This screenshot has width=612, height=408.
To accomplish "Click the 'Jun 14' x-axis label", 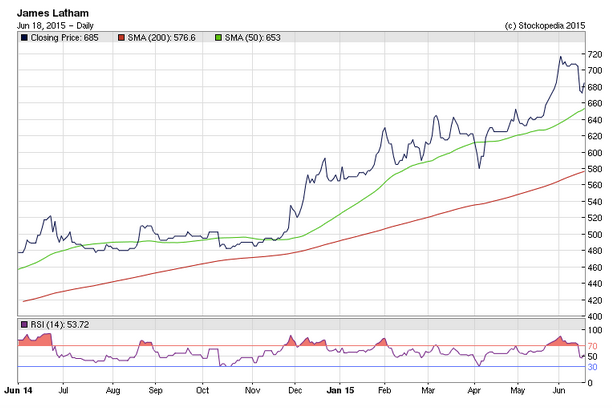I will pyautogui.click(x=18, y=390).
